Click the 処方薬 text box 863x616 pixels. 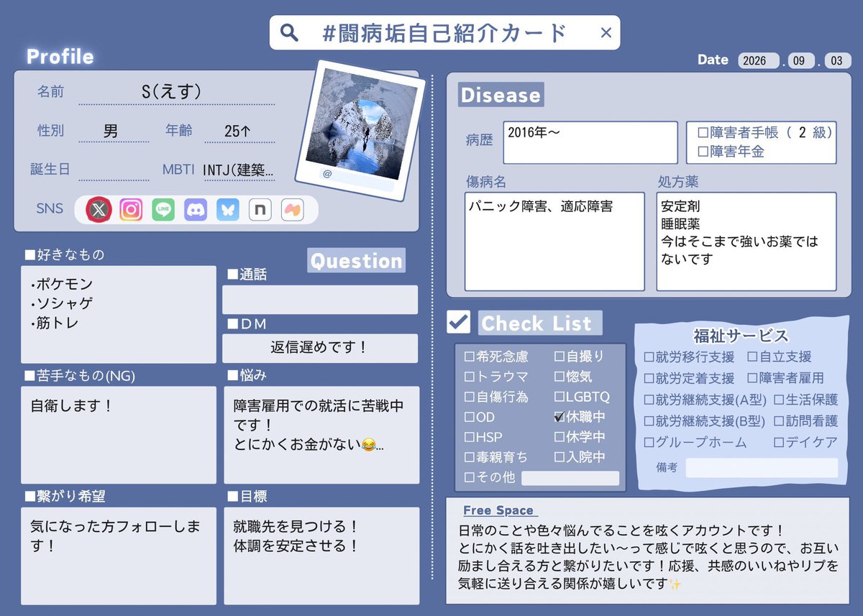pyautogui.click(x=746, y=242)
